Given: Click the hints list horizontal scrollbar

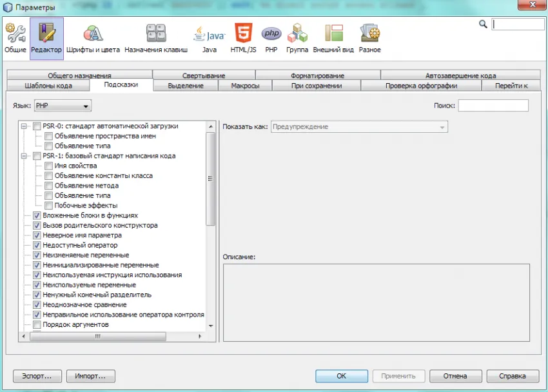Looking at the screenshot, I should 97,336.
